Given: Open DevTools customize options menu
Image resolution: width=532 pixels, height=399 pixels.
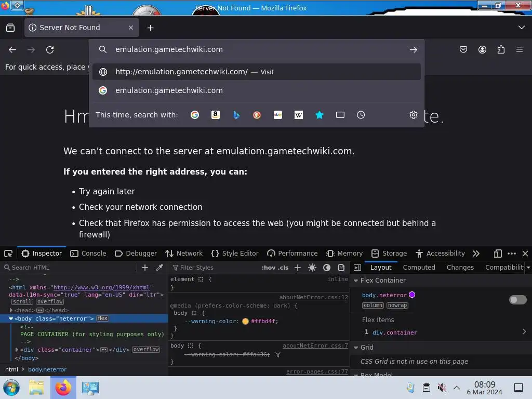Looking at the screenshot, I should tap(512, 254).
